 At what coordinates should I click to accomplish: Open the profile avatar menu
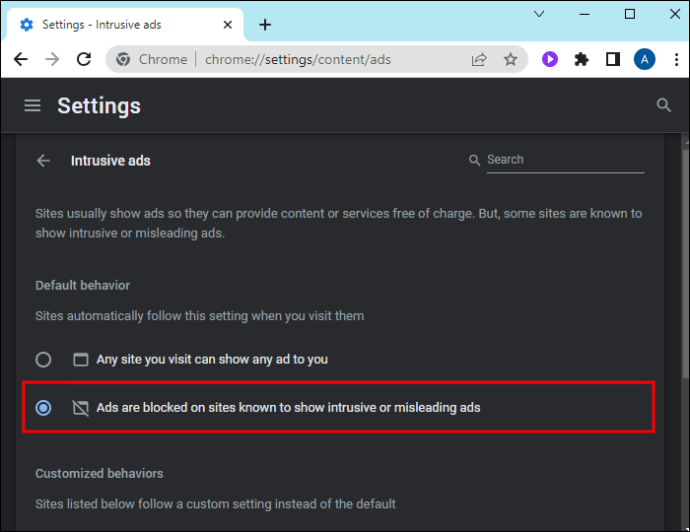tap(644, 60)
